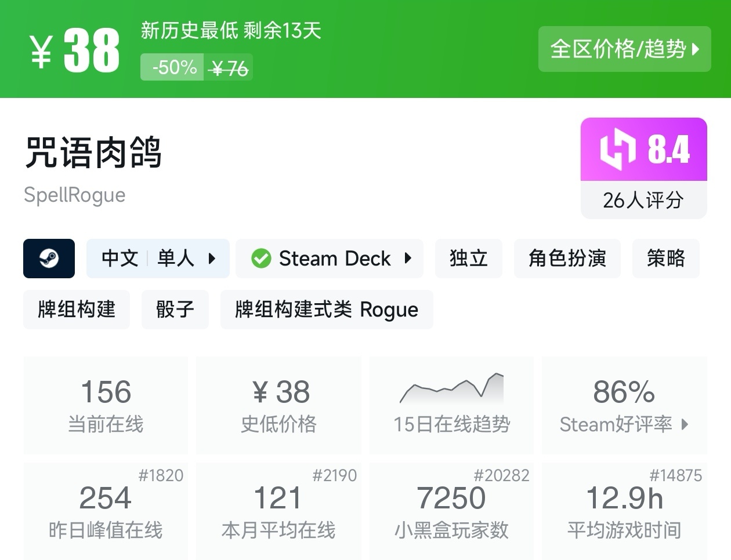Select the 策略 tag
Screen dimensions: 731x560
(665, 258)
